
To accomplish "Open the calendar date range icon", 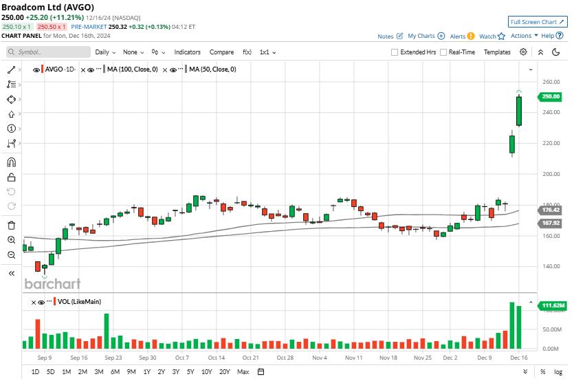I will click(261, 372).
